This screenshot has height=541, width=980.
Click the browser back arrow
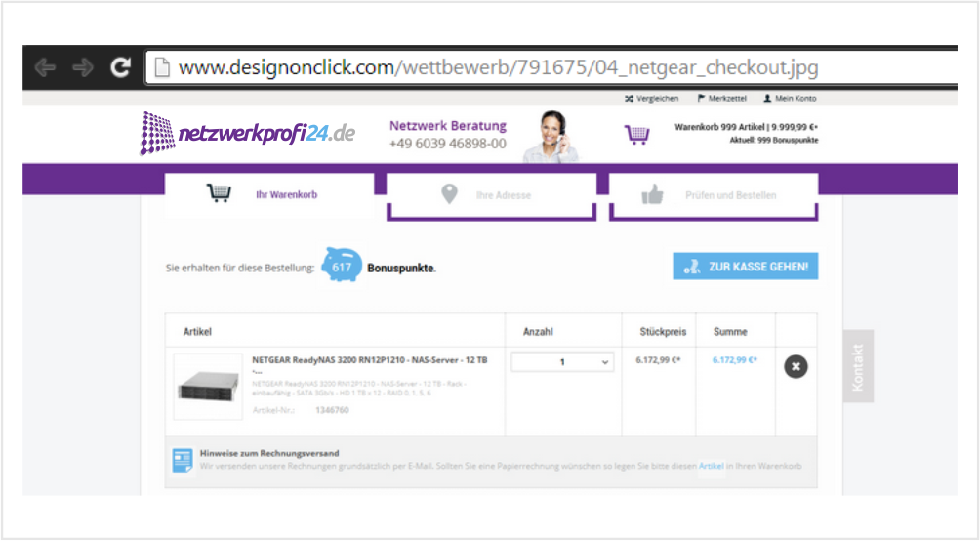pos(45,67)
